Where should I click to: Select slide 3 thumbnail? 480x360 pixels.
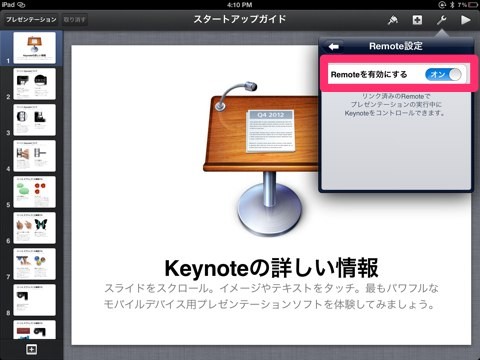tap(34, 120)
